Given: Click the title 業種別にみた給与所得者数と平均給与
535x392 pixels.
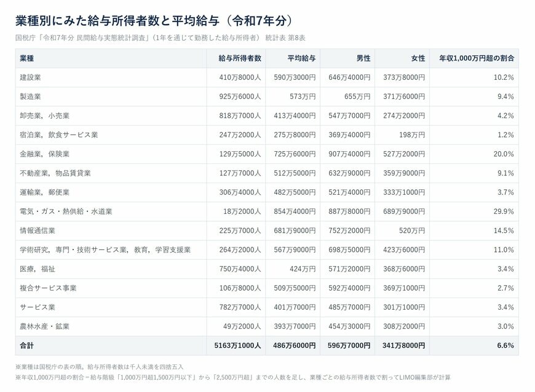Looking at the screenshot, I should (x=154, y=21).
